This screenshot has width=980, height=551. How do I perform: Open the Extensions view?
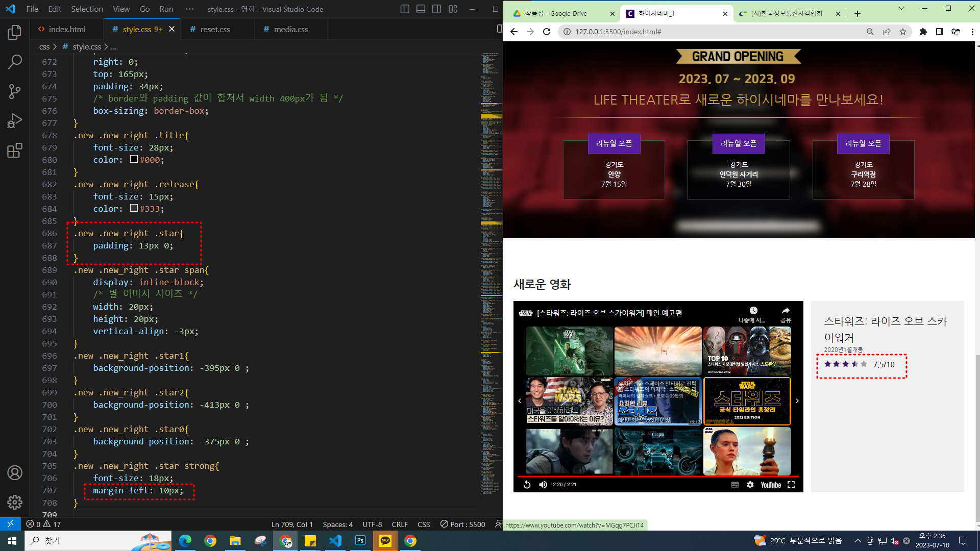(x=15, y=151)
